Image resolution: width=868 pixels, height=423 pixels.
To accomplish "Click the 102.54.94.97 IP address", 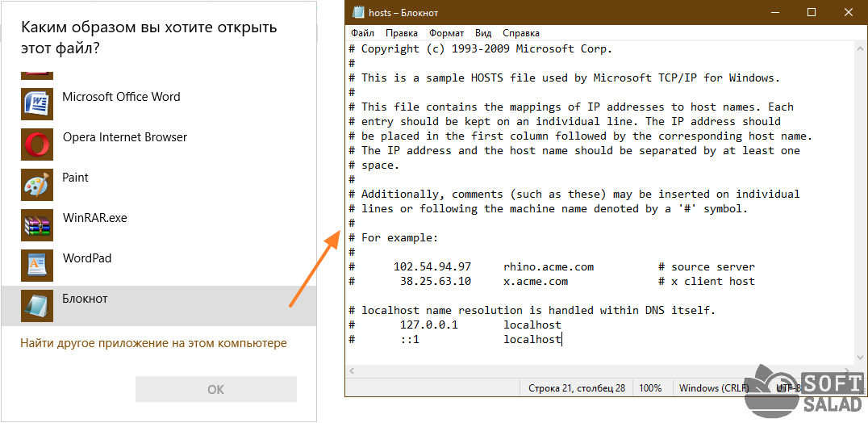I will [x=432, y=267].
